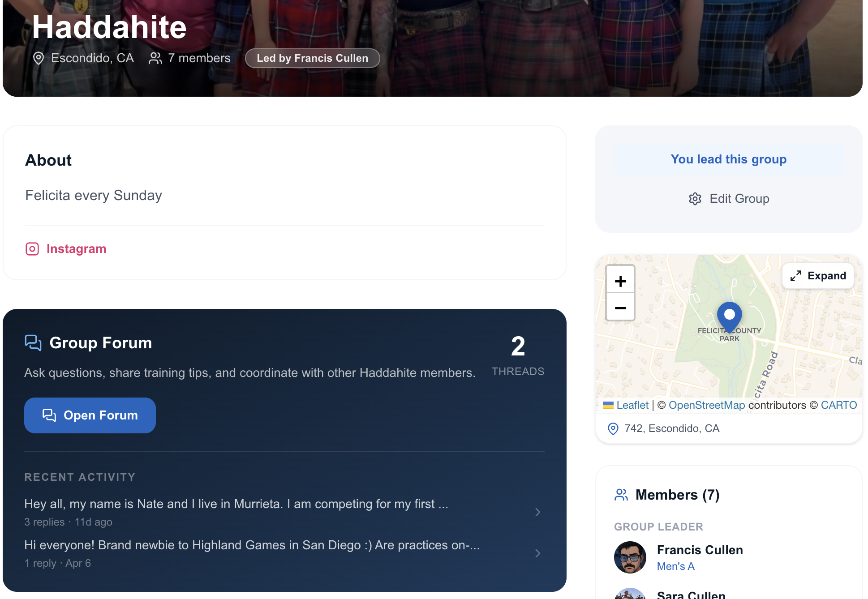Click the '3 replies · 11d ago' text
Viewport: 868px width, 599px height.
click(68, 522)
